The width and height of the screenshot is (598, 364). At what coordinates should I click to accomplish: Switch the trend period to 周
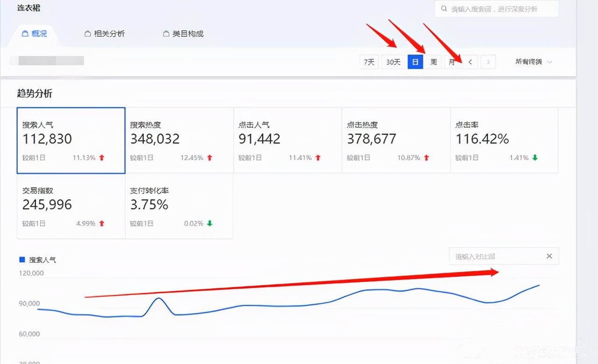pyautogui.click(x=433, y=62)
